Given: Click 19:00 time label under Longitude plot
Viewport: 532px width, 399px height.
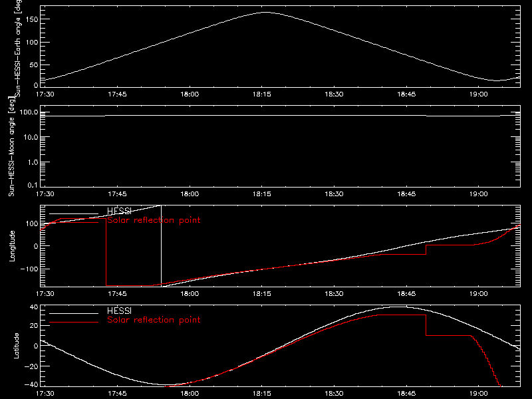Looking at the screenshot, I should [478, 293].
